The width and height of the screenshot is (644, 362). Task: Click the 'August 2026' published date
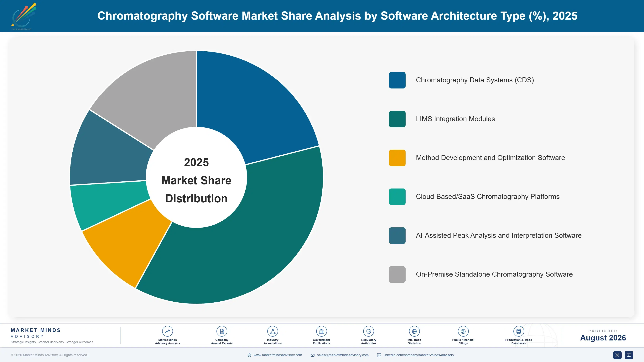tap(603, 338)
